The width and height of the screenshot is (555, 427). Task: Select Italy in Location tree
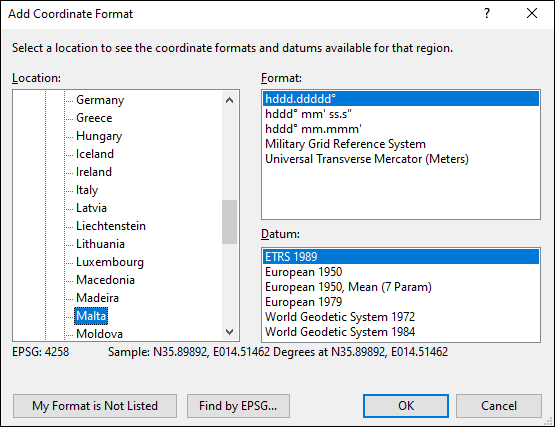tap(87, 190)
